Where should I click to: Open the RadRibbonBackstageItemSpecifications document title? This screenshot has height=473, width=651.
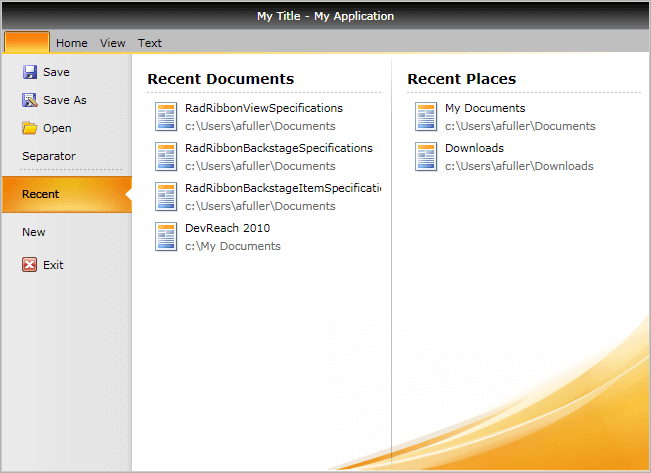283,188
